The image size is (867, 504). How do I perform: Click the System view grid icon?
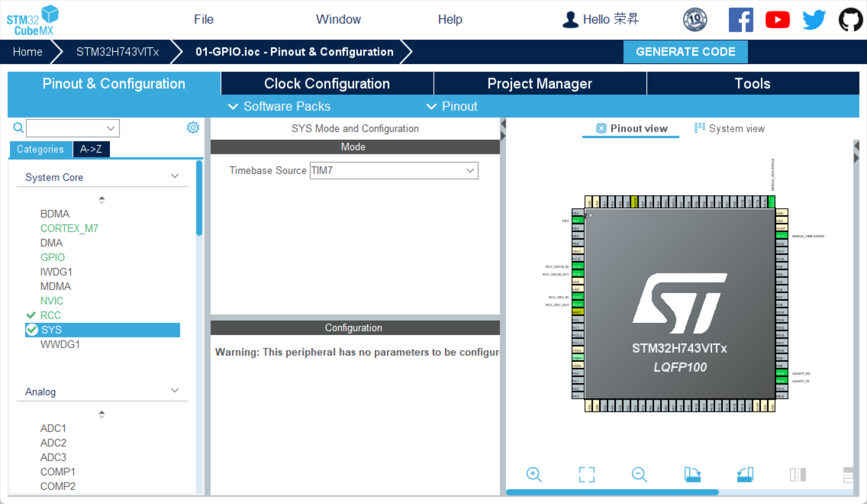pos(700,128)
